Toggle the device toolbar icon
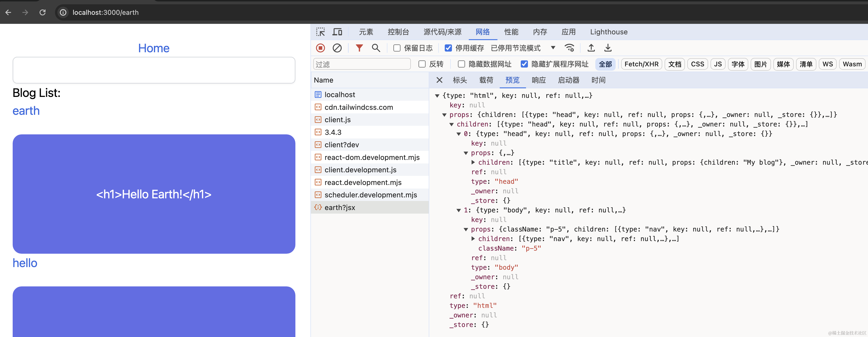868x337 pixels. coord(337,32)
